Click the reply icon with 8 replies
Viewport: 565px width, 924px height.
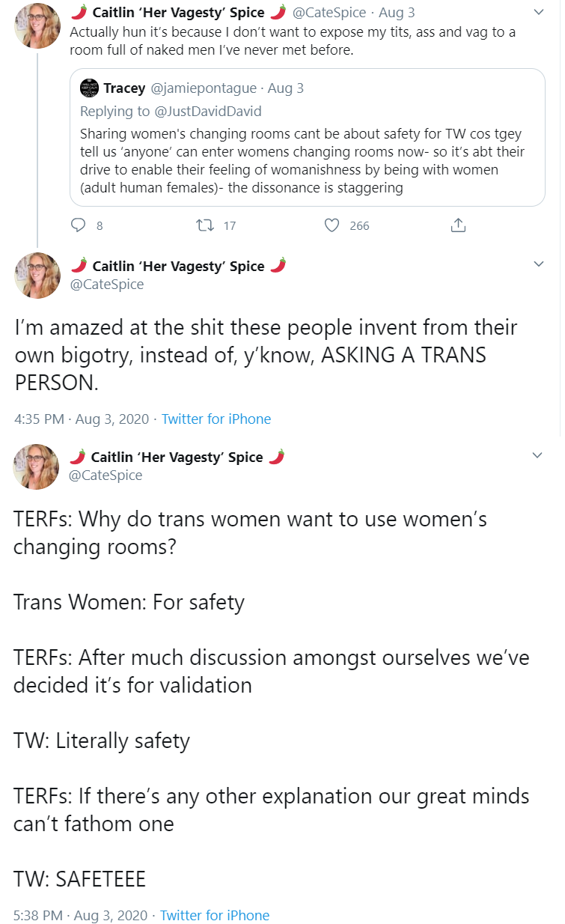(78, 225)
